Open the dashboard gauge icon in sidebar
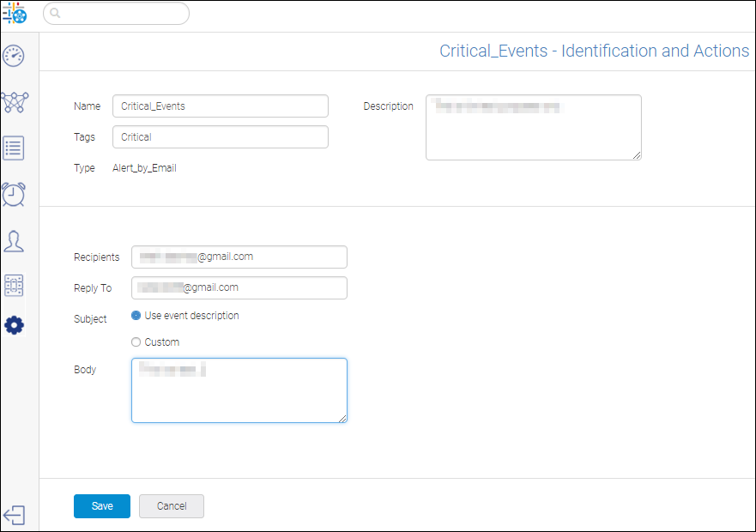 pyautogui.click(x=14, y=57)
